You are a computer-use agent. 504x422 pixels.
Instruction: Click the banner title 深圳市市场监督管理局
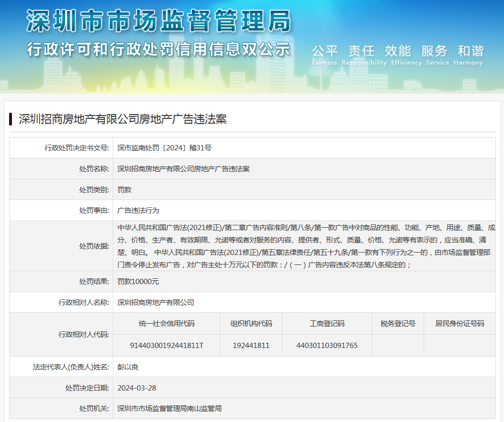(x=159, y=21)
